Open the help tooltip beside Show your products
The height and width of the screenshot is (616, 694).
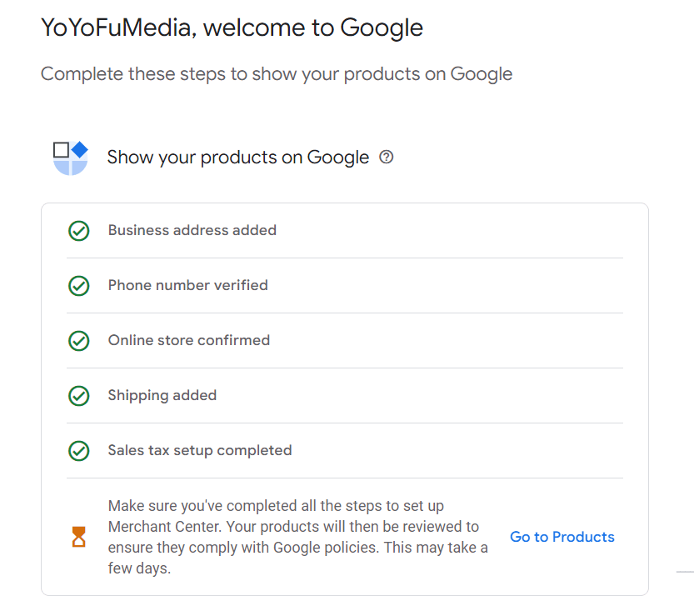[386, 157]
